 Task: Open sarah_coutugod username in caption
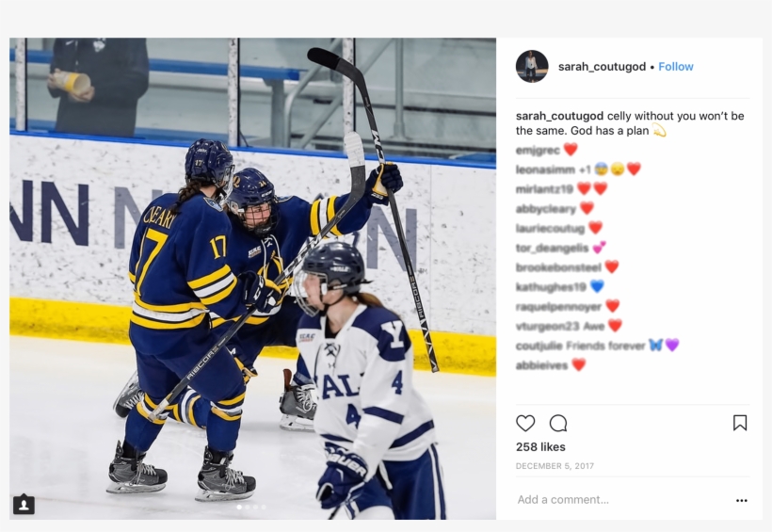tap(559, 116)
